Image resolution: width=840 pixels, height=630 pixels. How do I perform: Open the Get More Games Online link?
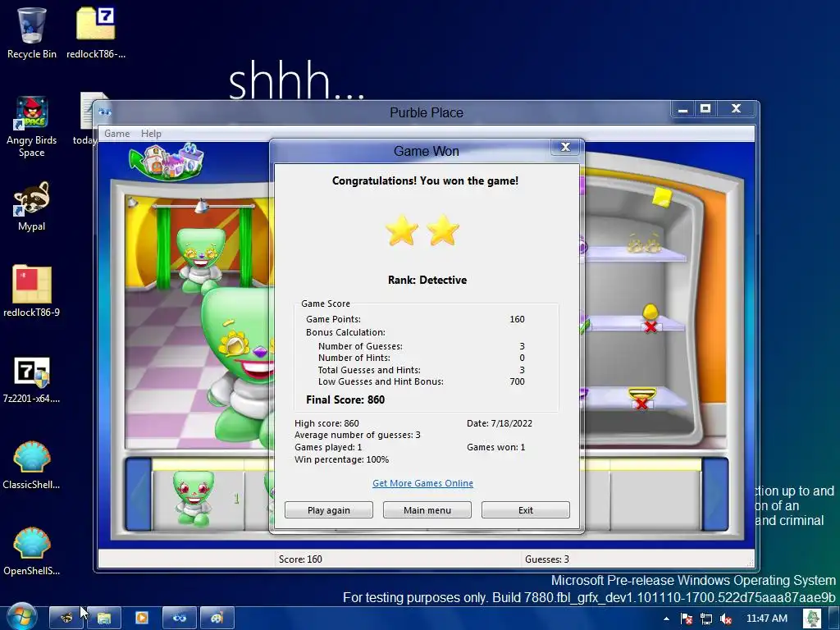pos(422,483)
